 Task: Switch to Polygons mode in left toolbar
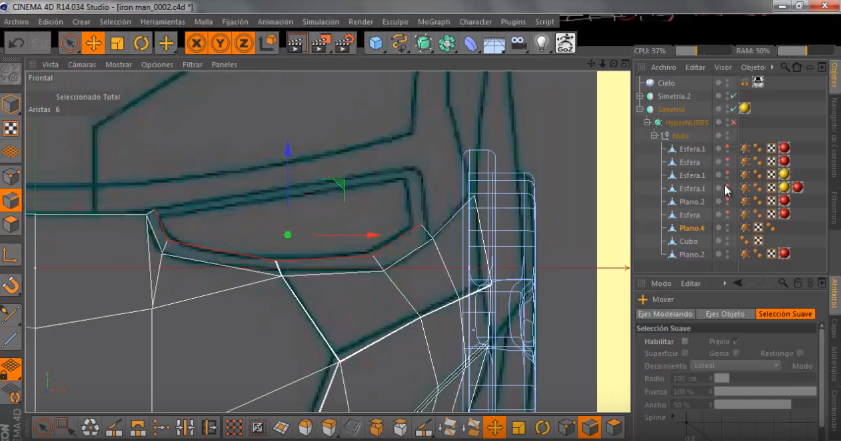pos(11,224)
